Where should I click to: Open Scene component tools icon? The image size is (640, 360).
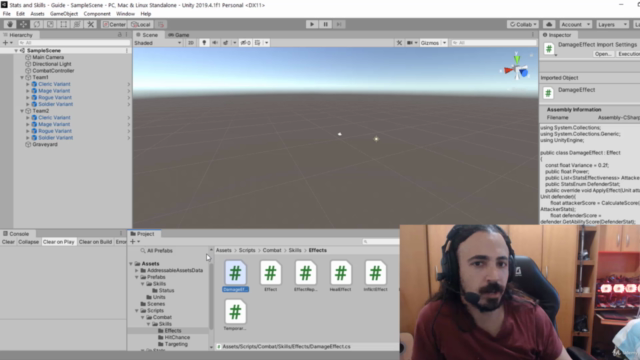399,43
